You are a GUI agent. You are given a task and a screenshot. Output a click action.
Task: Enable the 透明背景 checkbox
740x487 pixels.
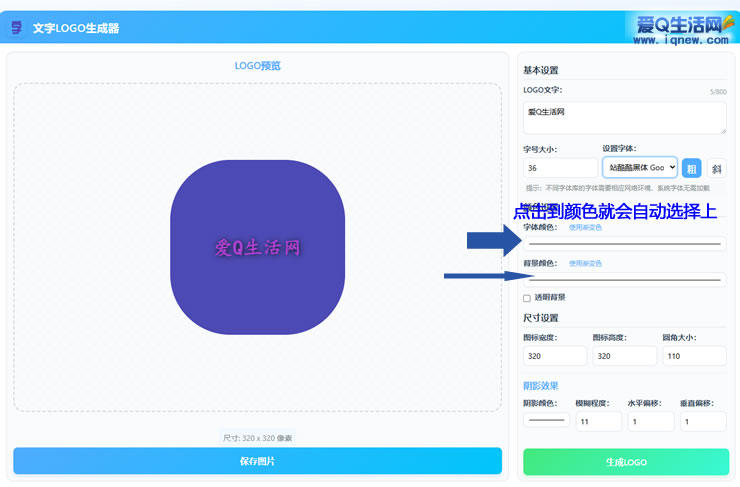click(527, 298)
